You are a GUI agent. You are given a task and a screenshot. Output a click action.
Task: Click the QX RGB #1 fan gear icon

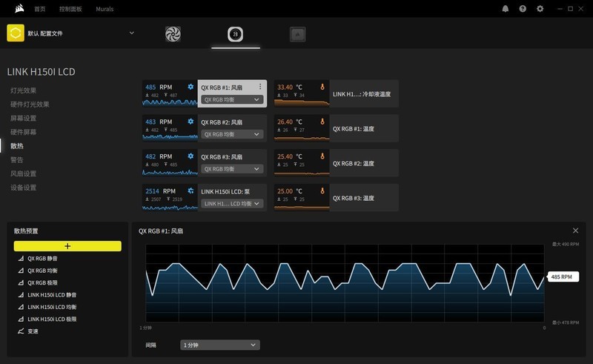pos(191,87)
